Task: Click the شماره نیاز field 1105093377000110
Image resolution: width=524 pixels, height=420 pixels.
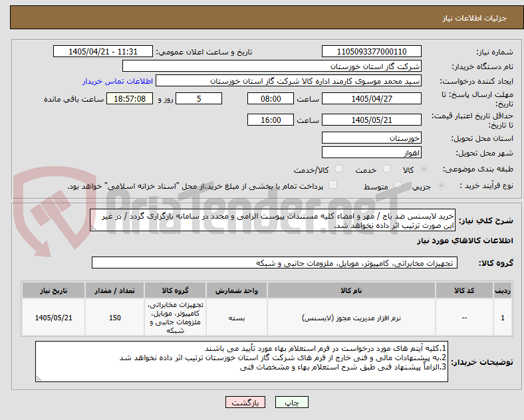Action: point(371,52)
